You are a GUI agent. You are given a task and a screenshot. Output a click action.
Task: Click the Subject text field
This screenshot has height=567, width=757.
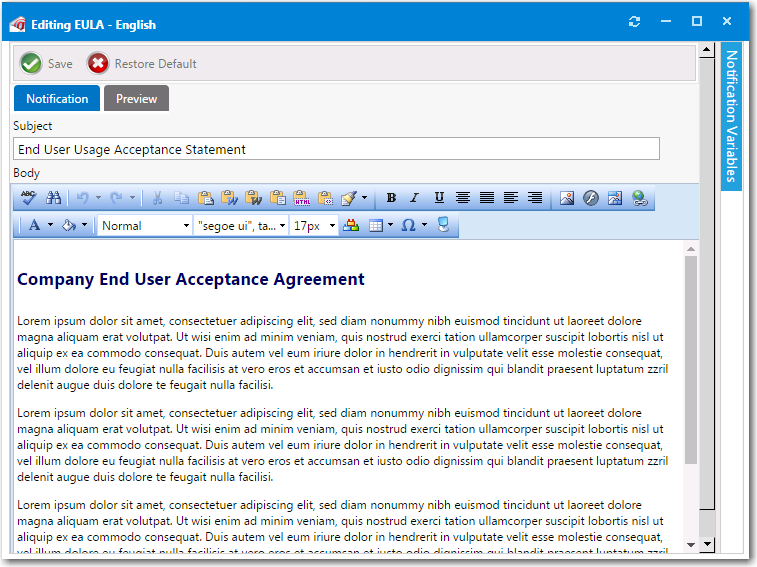[336, 149]
